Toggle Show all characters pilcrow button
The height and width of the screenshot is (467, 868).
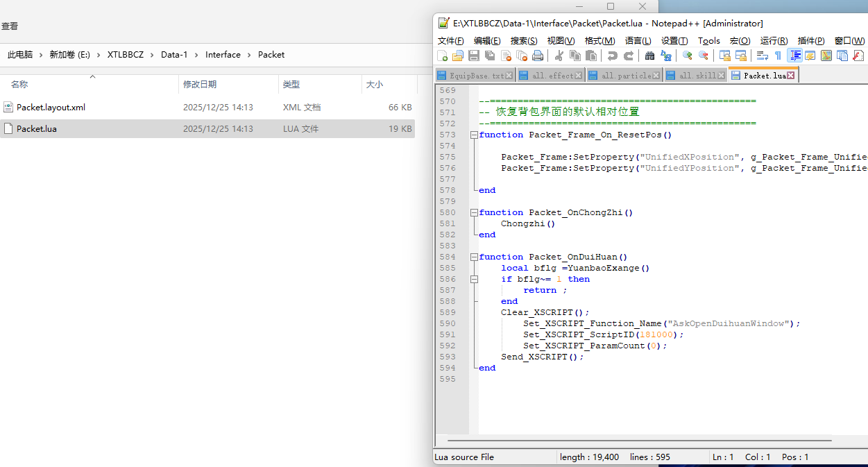coord(778,56)
